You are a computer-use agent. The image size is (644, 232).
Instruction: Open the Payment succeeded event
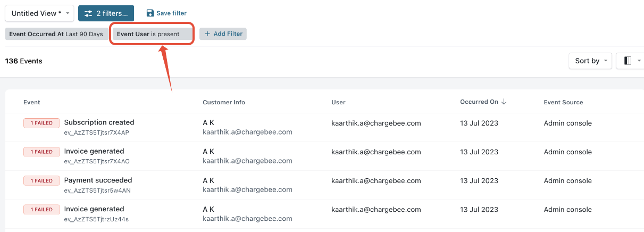tap(98, 180)
